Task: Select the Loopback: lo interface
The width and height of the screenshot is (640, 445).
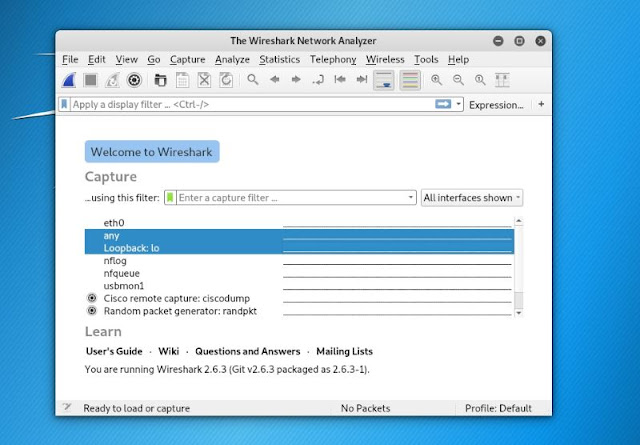Action: tap(299, 248)
